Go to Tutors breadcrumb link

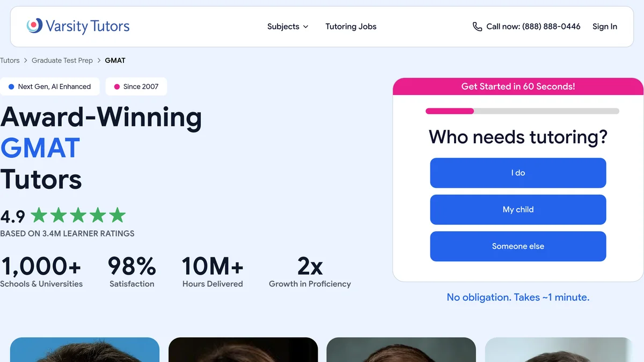pyautogui.click(x=10, y=61)
